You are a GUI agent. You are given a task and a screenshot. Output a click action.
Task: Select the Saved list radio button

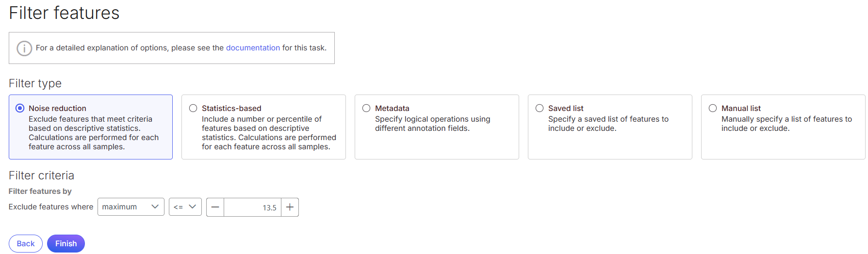(540, 108)
